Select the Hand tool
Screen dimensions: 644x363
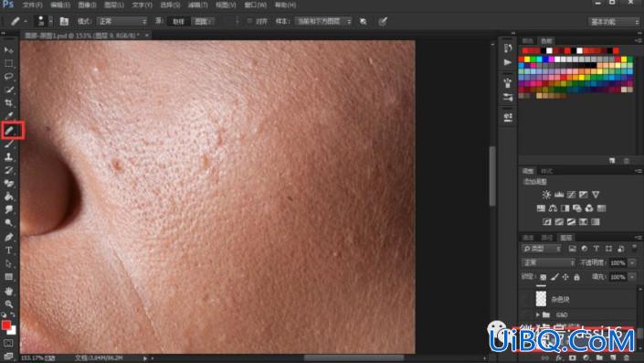pos(8,291)
